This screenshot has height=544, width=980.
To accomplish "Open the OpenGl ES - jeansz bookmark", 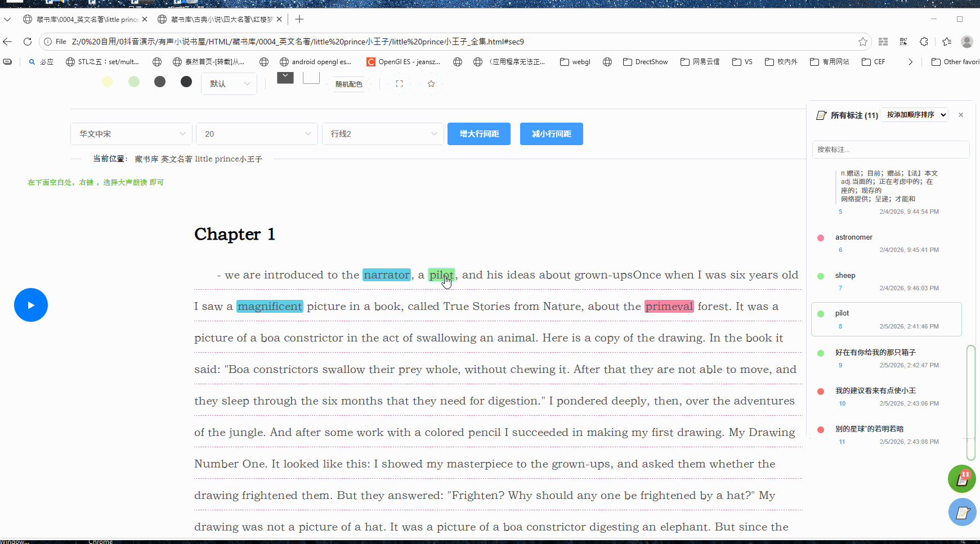I will (404, 62).
